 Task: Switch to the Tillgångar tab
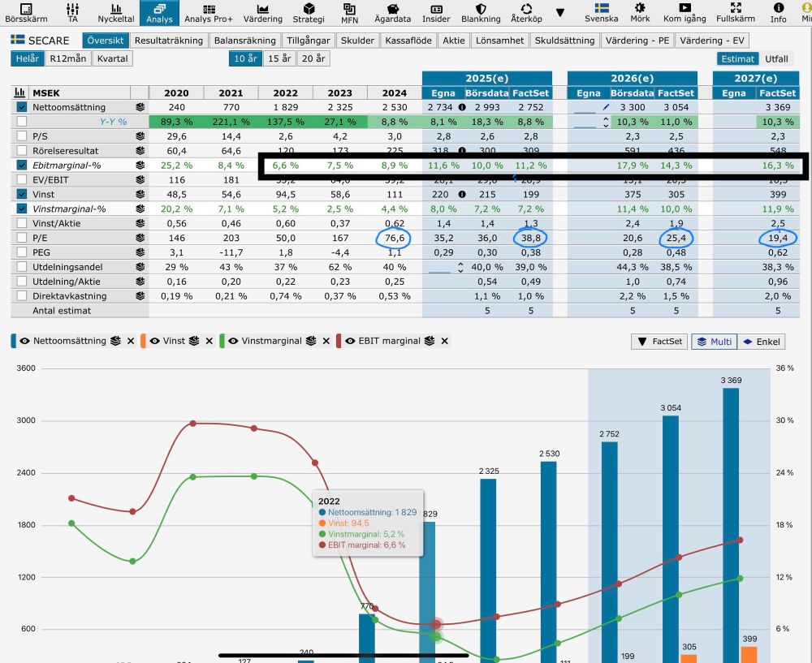point(308,41)
